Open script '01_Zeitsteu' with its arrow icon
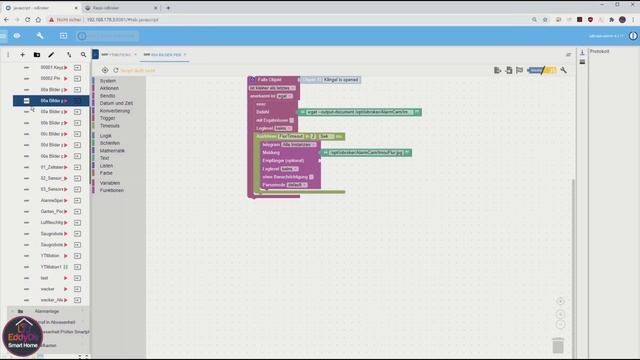640x360 pixels. 77,167
